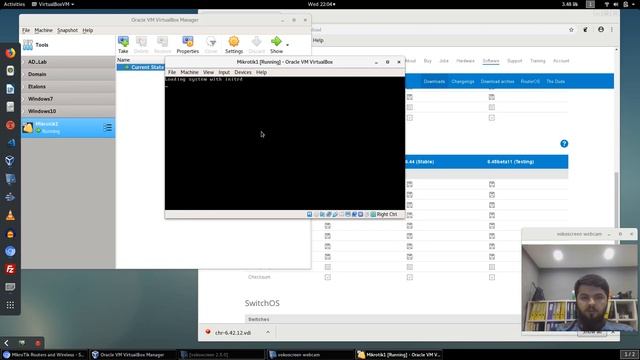Viewport: 640px width, 360px height.
Task: Click the Downloads submenu link
Action: click(434, 82)
